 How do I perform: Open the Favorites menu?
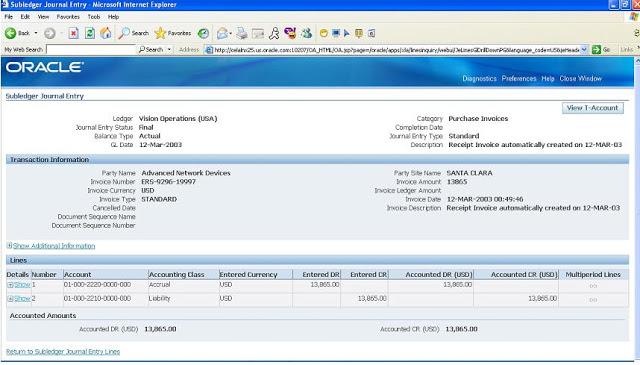pos(68,17)
